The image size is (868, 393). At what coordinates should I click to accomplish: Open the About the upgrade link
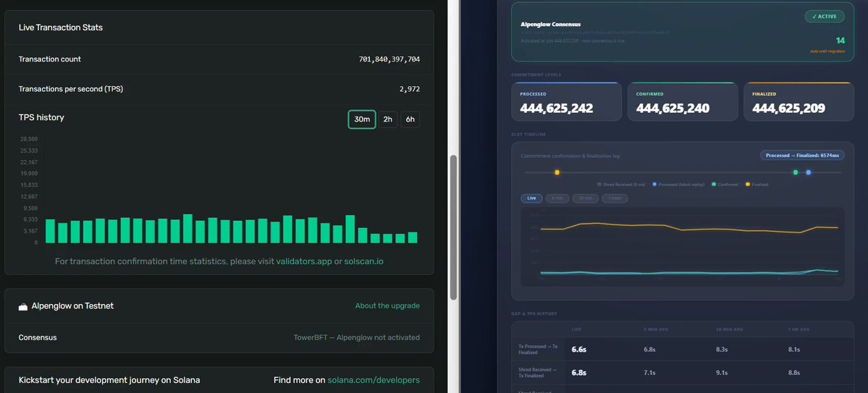387,305
